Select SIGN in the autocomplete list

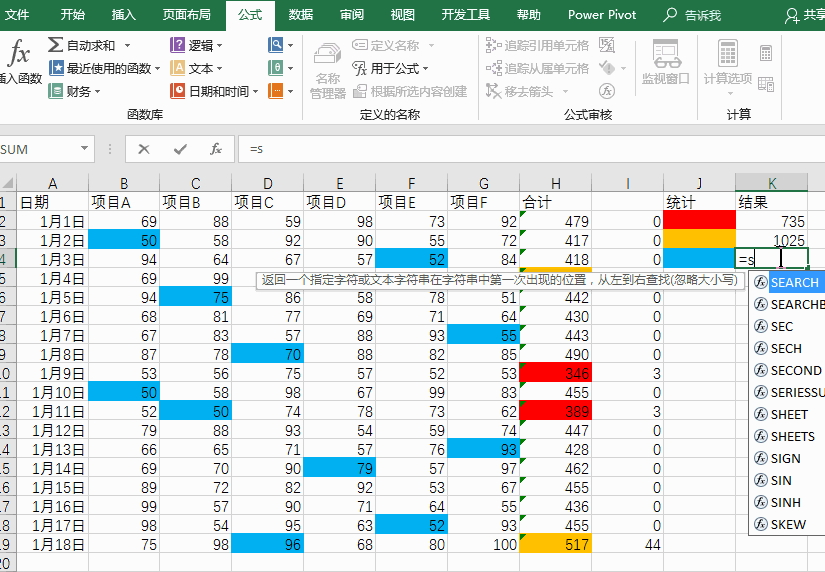pyautogui.click(x=787, y=458)
